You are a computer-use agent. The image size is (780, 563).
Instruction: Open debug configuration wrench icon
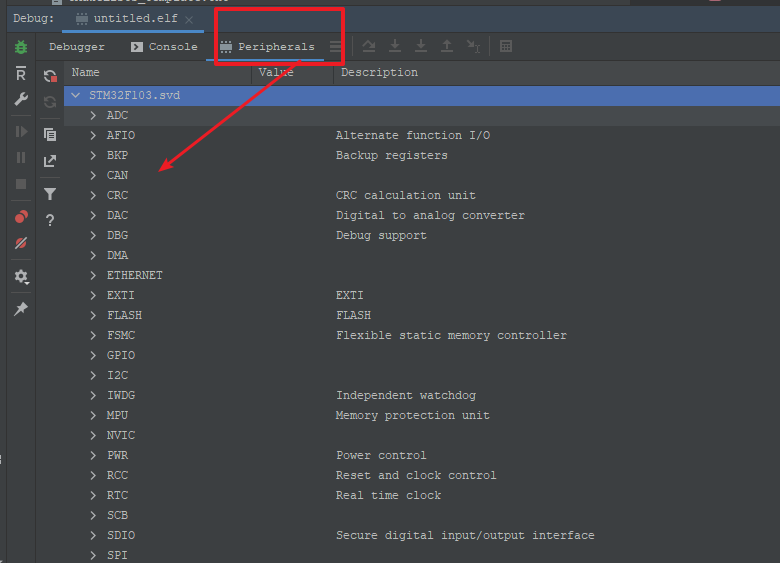pos(21,99)
